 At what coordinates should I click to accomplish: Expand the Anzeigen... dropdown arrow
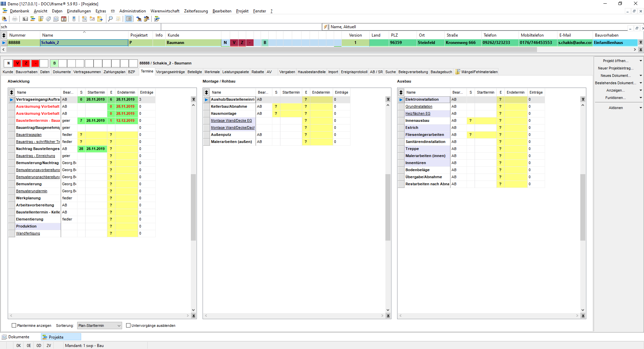pyautogui.click(x=641, y=90)
